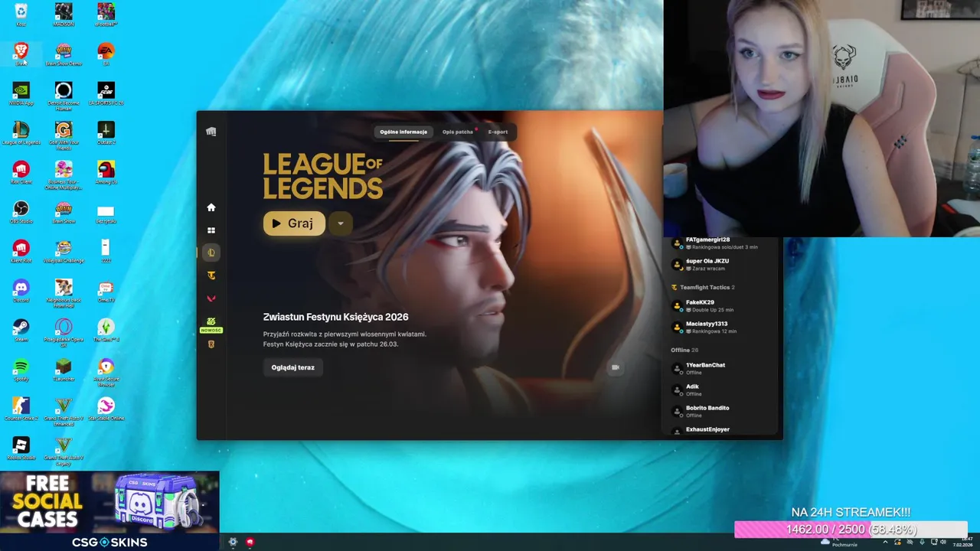Select friend super Ola JKZU
This screenshot has height=551, width=980.
point(720,264)
